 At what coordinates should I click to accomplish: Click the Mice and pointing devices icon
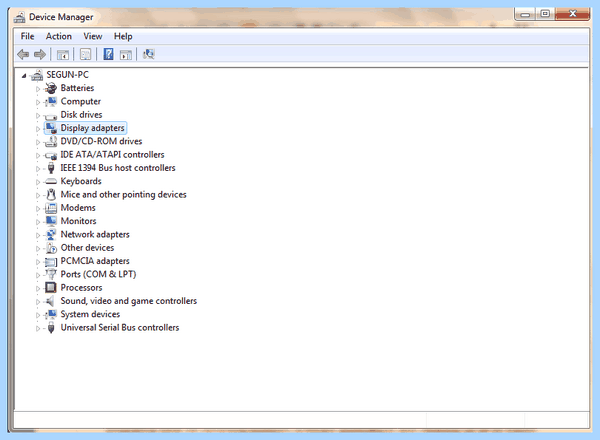click(x=51, y=194)
